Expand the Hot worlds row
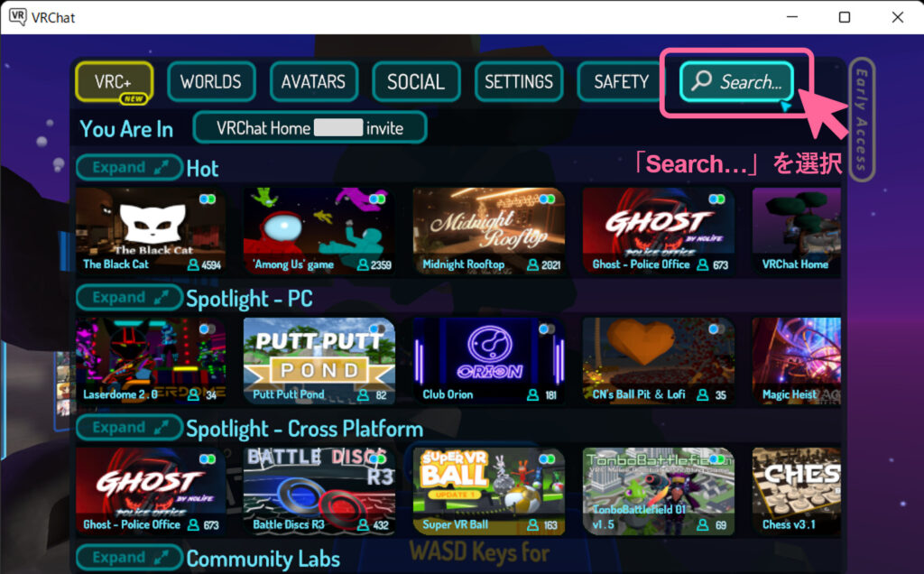Image resolution: width=924 pixels, height=574 pixels. (129, 167)
